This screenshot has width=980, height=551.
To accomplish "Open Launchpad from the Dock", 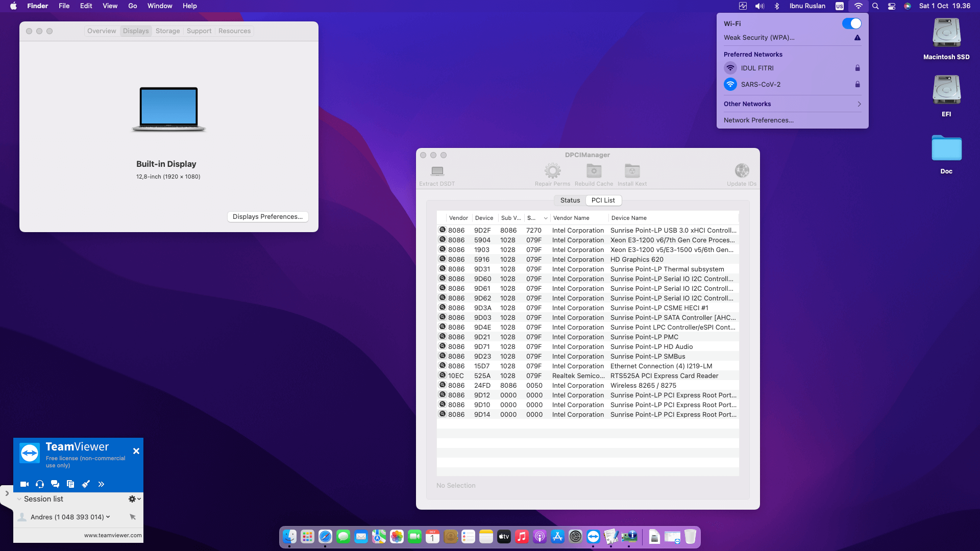I will [307, 537].
